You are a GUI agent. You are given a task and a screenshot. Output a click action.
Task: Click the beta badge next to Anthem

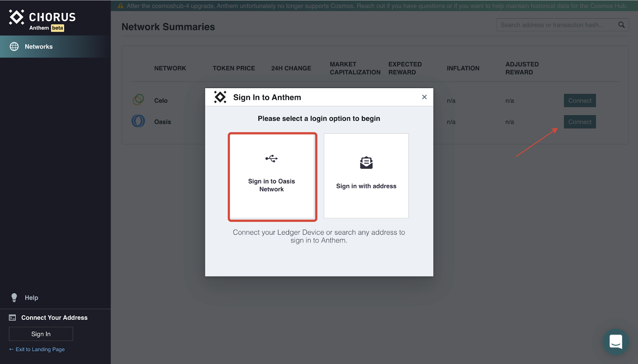[58, 28]
